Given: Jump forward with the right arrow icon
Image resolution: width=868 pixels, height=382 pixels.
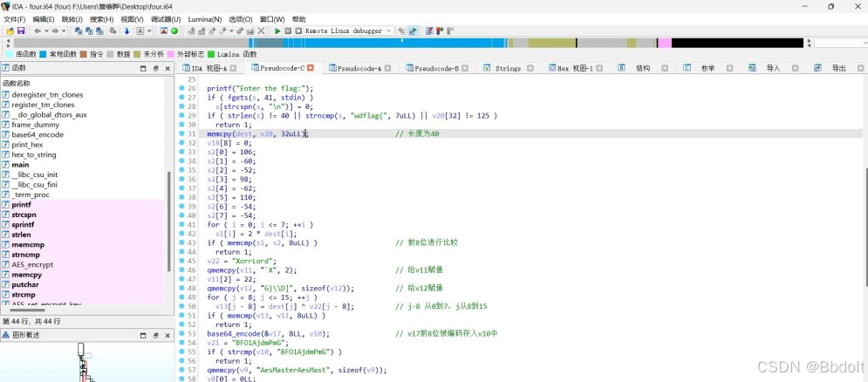Looking at the screenshot, I should pyautogui.click(x=55, y=31).
